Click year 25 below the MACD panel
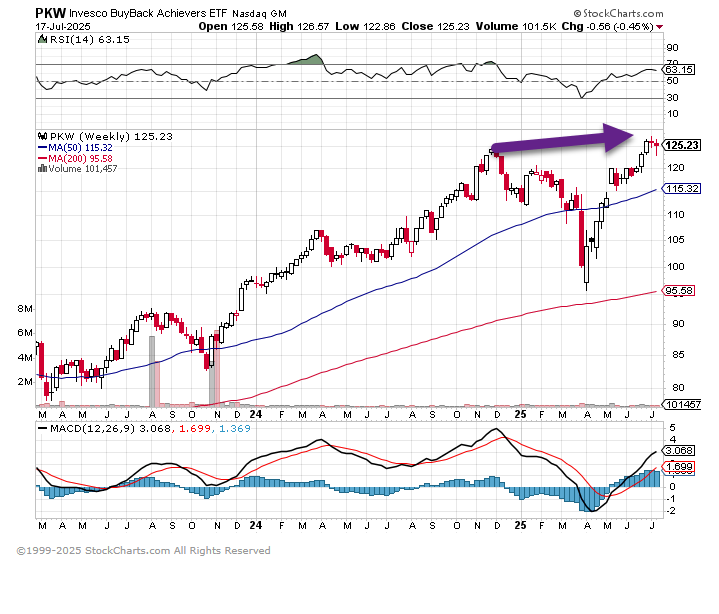Screen dimensions: 719x614 [520, 525]
